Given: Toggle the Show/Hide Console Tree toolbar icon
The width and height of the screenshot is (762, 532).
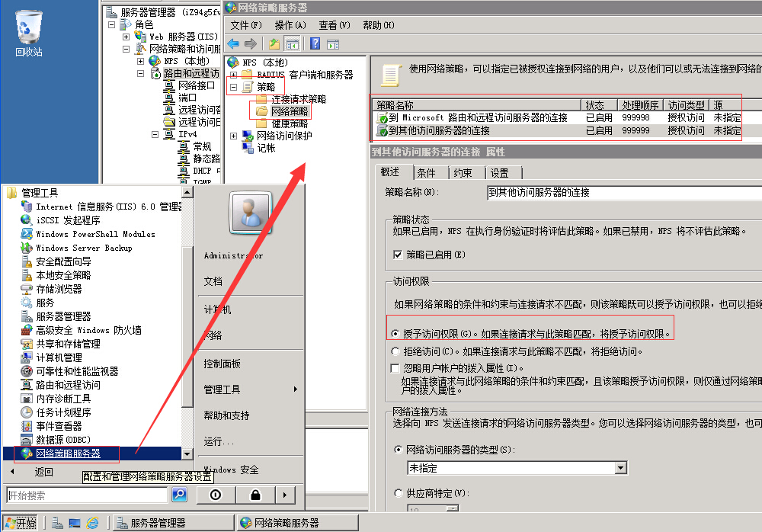Looking at the screenshot, I should click(x=292, y=44).
